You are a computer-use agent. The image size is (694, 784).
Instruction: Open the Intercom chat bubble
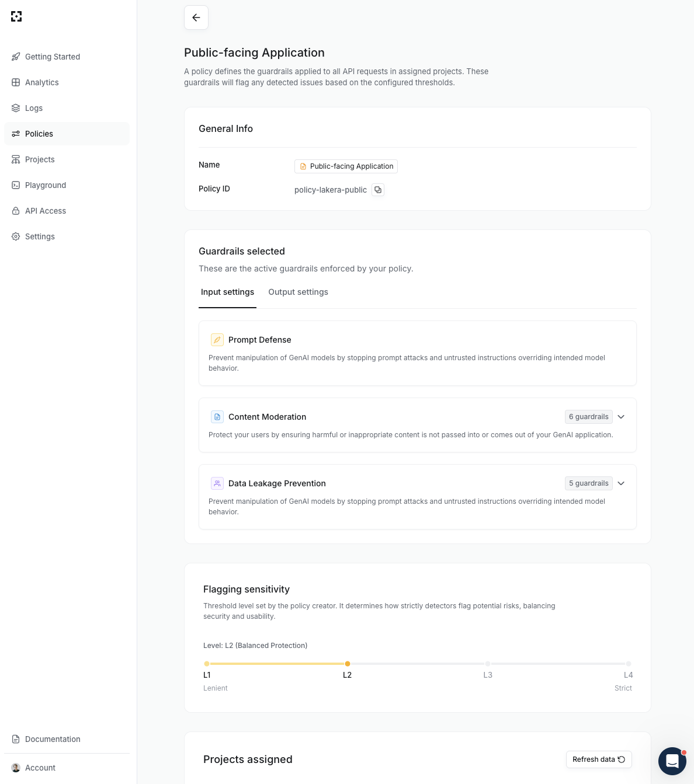point(672,761)
